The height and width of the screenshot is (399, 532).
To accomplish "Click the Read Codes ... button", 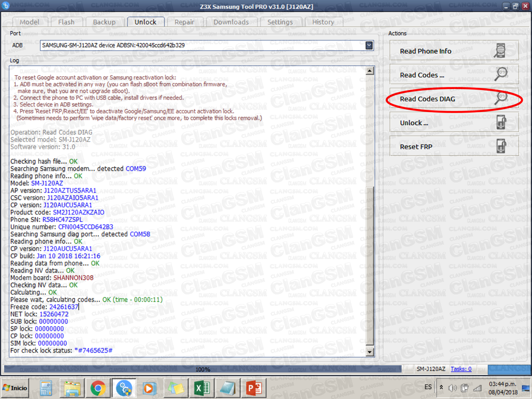I will [x=454, y=75].
